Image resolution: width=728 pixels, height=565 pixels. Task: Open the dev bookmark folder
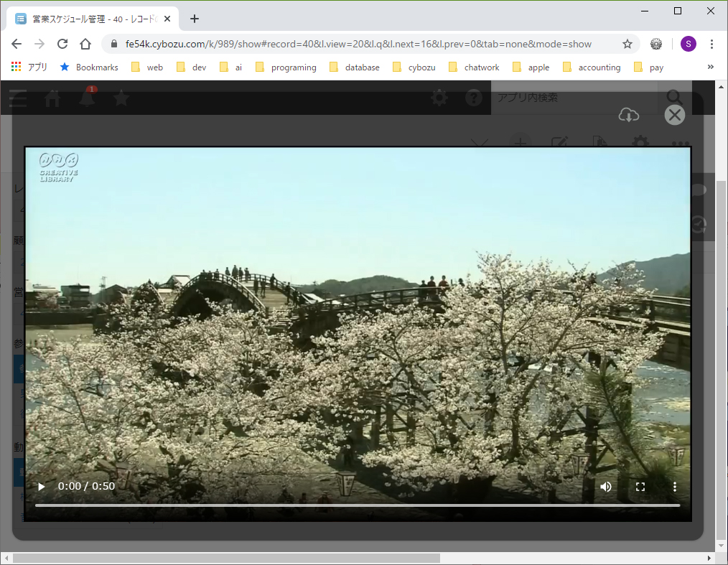[x=191, y=67]
